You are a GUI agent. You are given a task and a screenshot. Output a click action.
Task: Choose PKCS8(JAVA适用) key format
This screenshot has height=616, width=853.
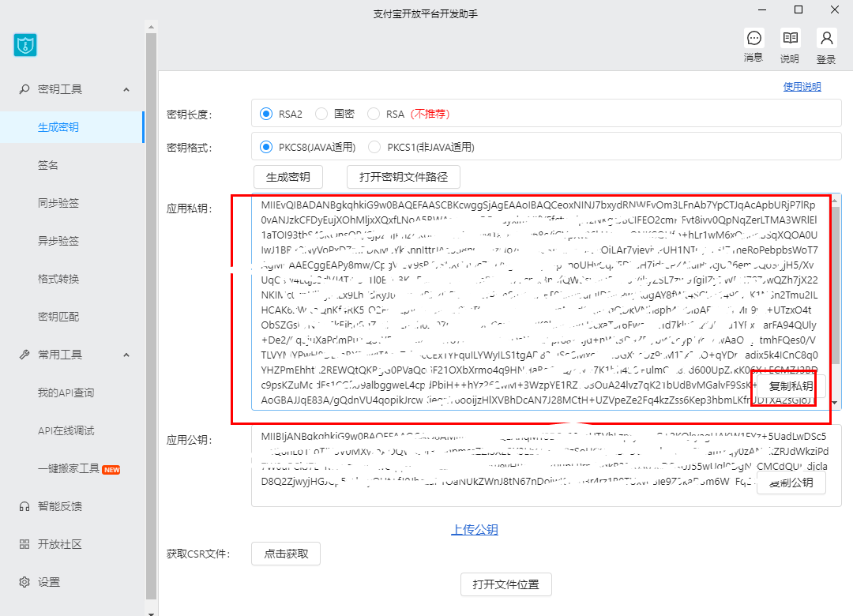[266, 147]
